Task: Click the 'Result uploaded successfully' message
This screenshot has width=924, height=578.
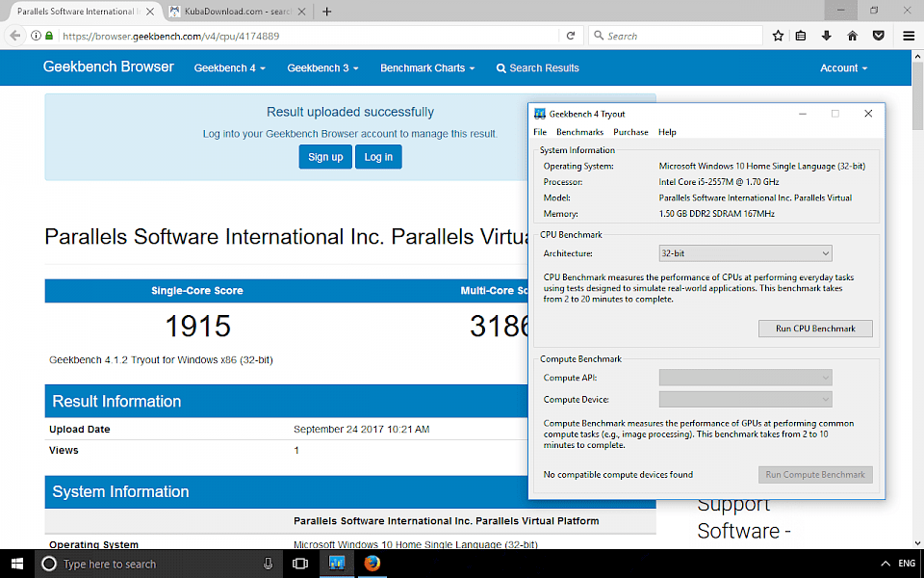Action: [350, 112]
